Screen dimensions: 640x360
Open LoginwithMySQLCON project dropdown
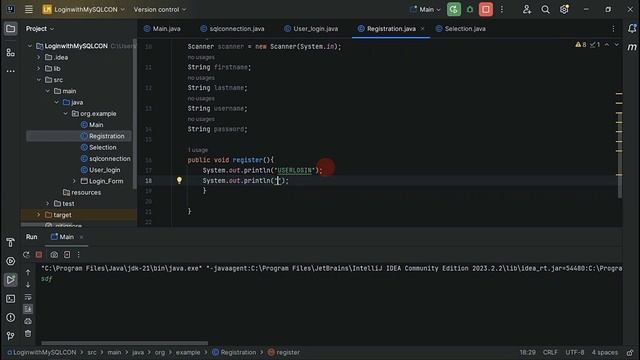[84, 9]
